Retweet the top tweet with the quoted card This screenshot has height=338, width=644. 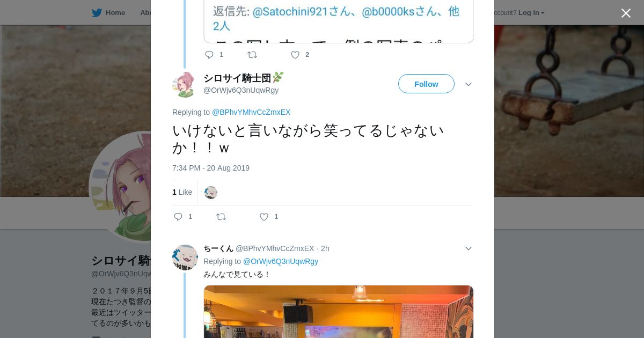[252, 55]
